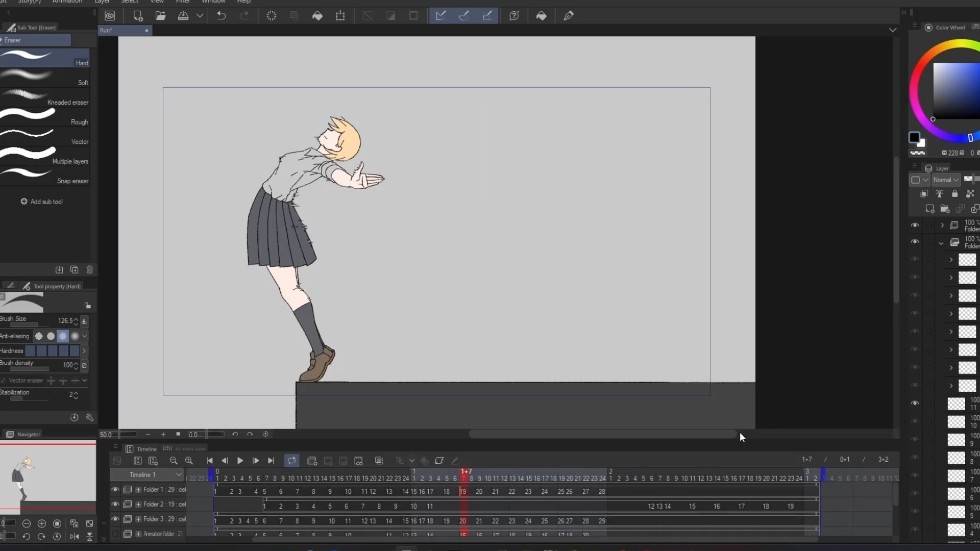Create a new animation cel
The image size is (980, 551).
312,460
